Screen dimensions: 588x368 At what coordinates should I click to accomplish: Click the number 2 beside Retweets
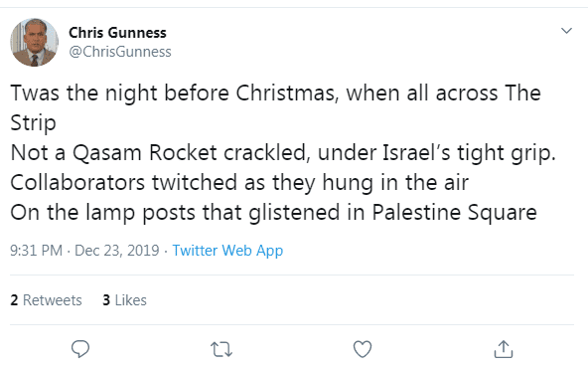tap(14, 300)
